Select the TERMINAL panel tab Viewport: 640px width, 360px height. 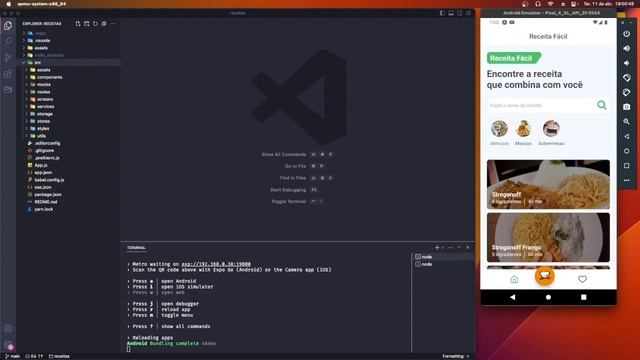136,248
